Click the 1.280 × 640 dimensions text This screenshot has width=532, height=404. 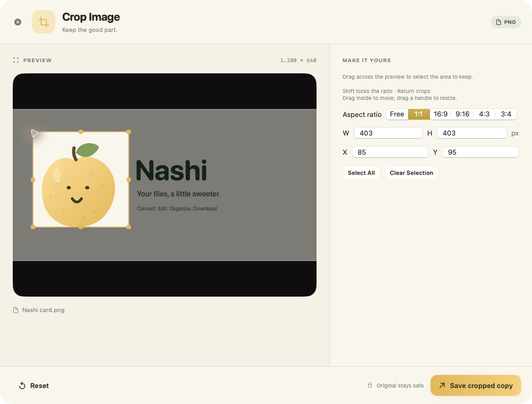tap(298, 60)
